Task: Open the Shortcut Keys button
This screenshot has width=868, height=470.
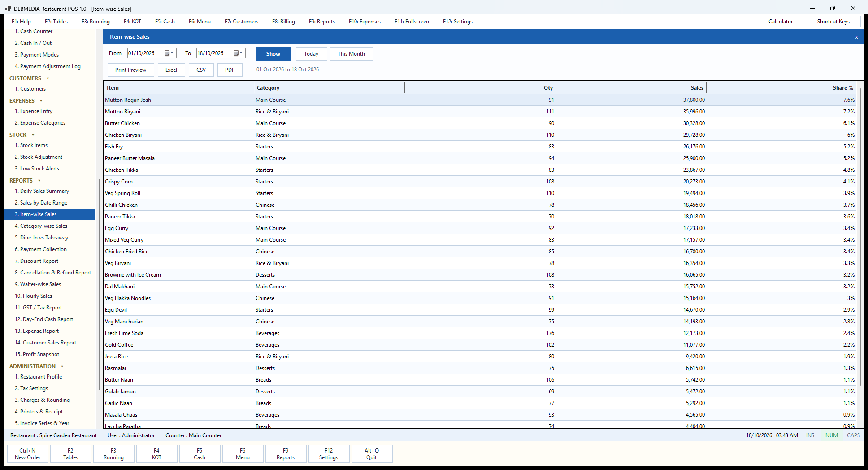Action: 833,22
